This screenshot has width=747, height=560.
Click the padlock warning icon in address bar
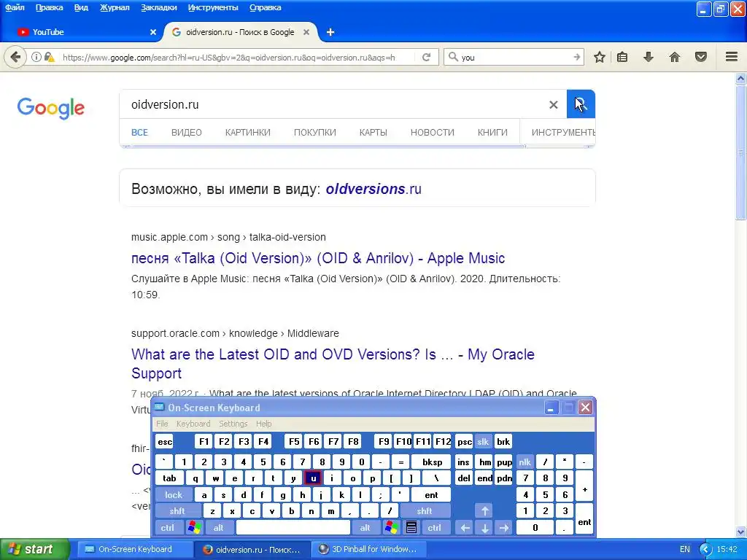(49, 57)
